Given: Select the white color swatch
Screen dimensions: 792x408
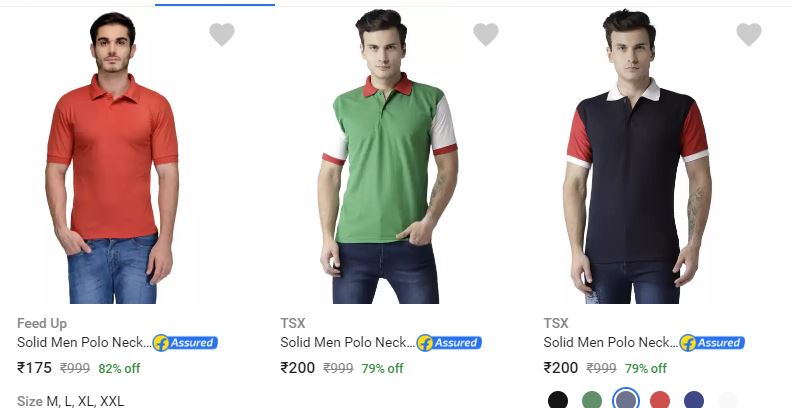Looking at the screenshot, I should pyautogui.click(x=728, y=401).
